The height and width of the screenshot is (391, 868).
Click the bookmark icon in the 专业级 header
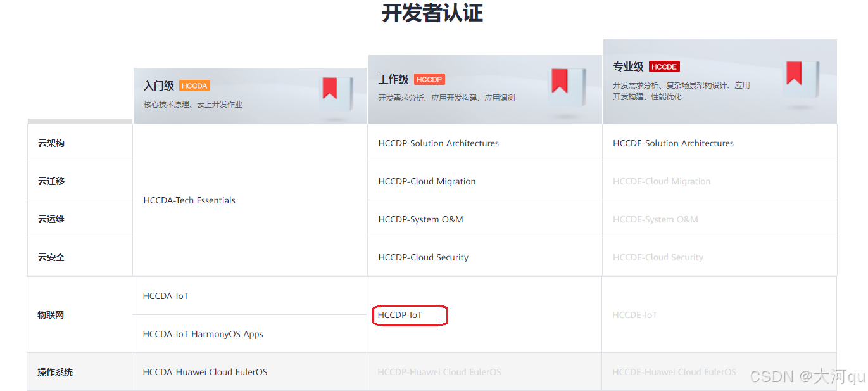click(x=795, y=73)
